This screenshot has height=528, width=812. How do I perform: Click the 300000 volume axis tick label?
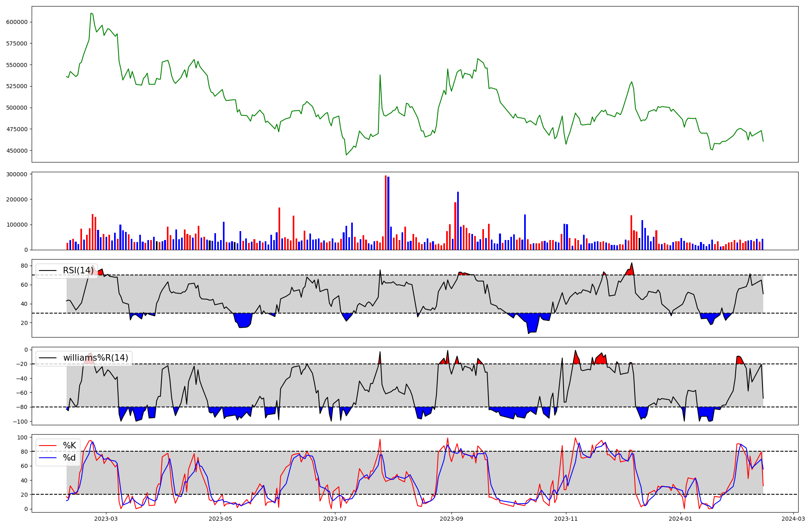click(x=17, y=174)
